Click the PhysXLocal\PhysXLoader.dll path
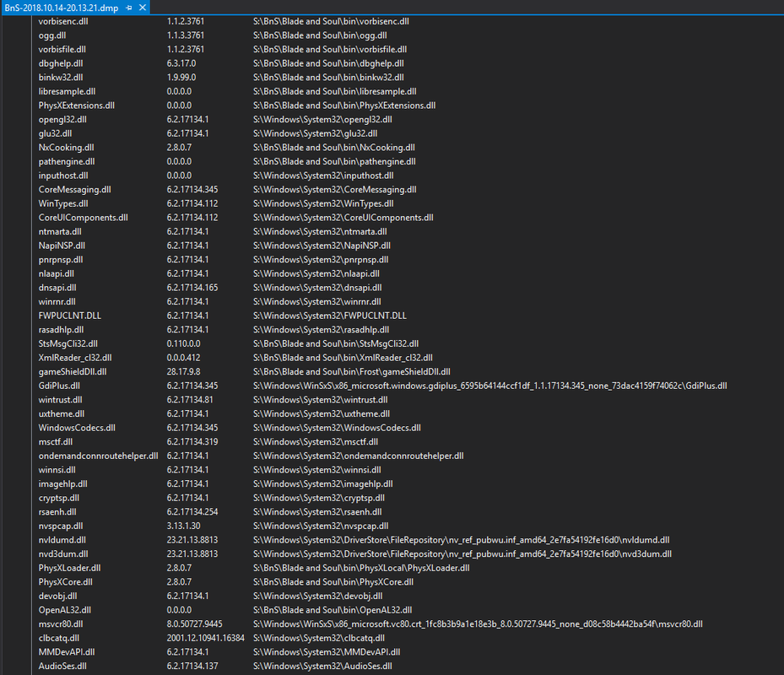Screen dimensions: 784x675 [361, 568]
